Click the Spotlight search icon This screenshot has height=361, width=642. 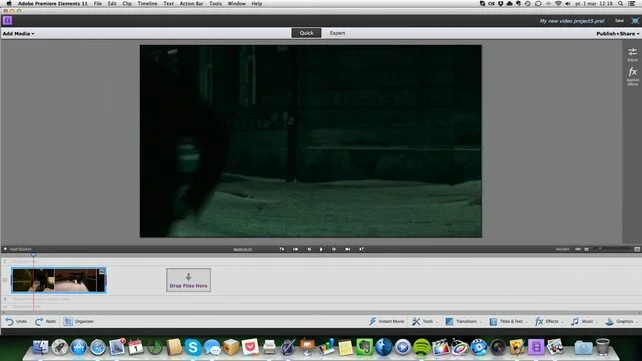click(621, 3)
